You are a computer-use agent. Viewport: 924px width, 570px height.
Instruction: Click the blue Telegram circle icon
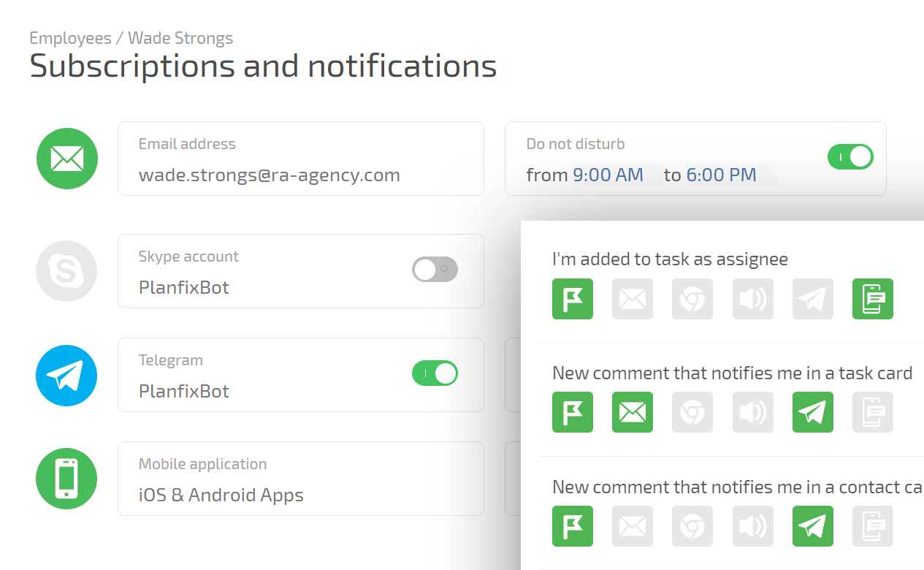66,376
